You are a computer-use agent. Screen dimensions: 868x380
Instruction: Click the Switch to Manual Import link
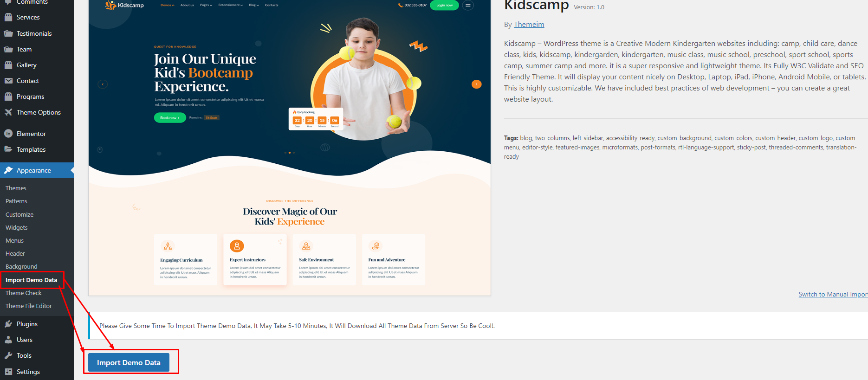pos(833,294)
